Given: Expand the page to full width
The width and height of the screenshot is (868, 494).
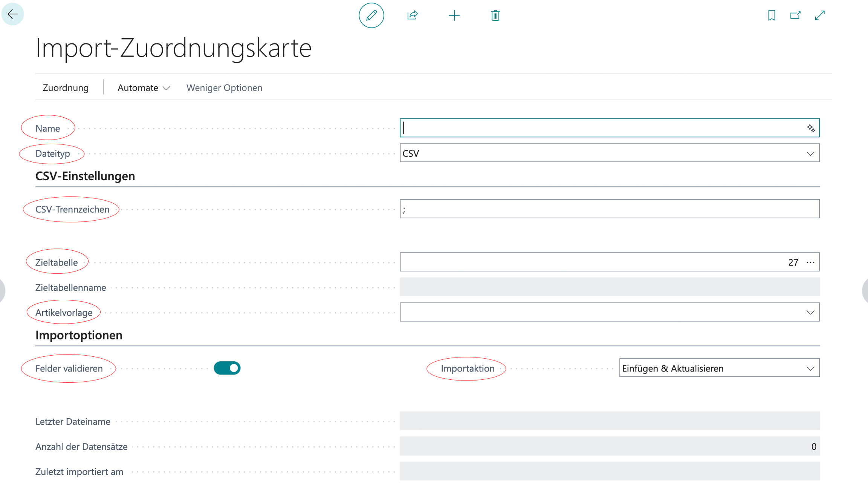Looking at the screenshot, I should [x=820, y=15].
